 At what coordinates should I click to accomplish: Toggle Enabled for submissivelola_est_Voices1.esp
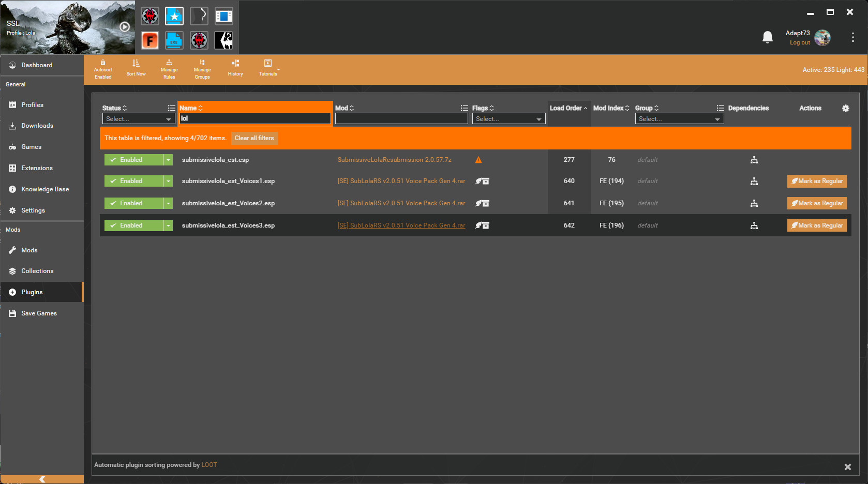coord(134,181)
